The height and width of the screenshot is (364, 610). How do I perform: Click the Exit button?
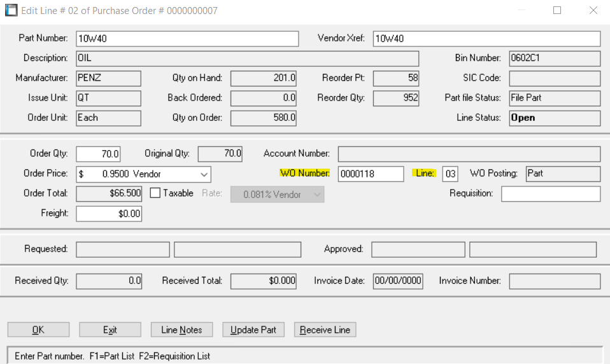coord(110,330)
